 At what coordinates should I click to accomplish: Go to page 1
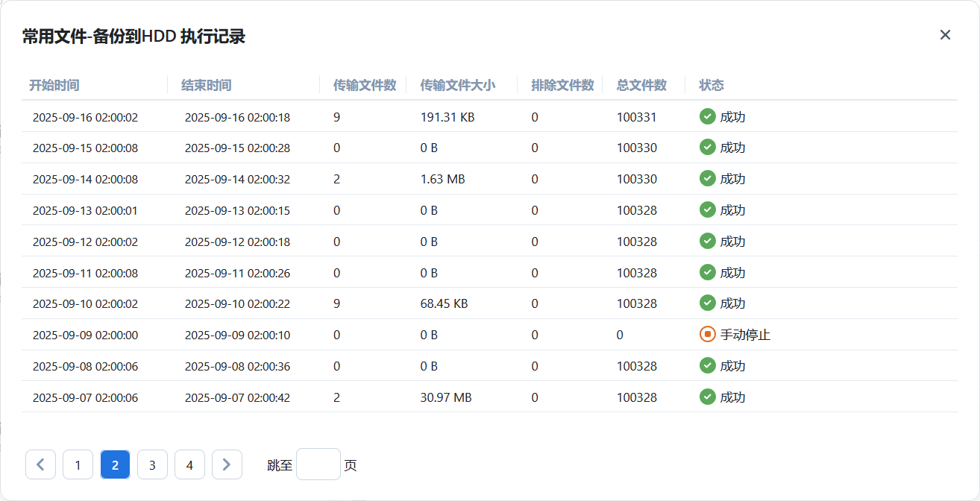pos(78,464)
